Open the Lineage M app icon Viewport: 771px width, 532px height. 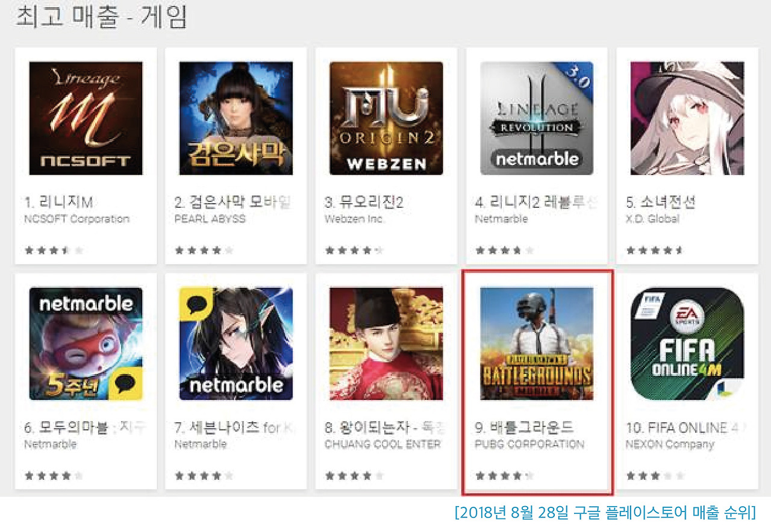click(x=86, y=118)
